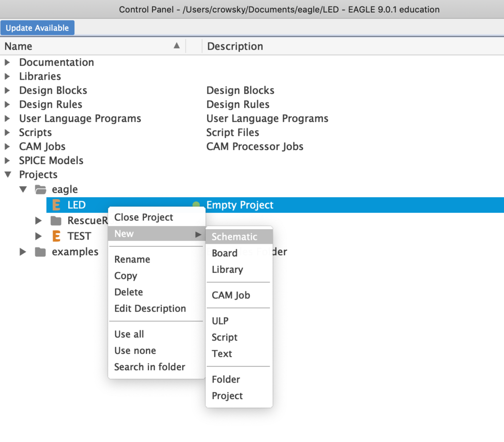
Task: Click the 'CAM Processor Jobs' description
Action: click(x=254, y=147)
